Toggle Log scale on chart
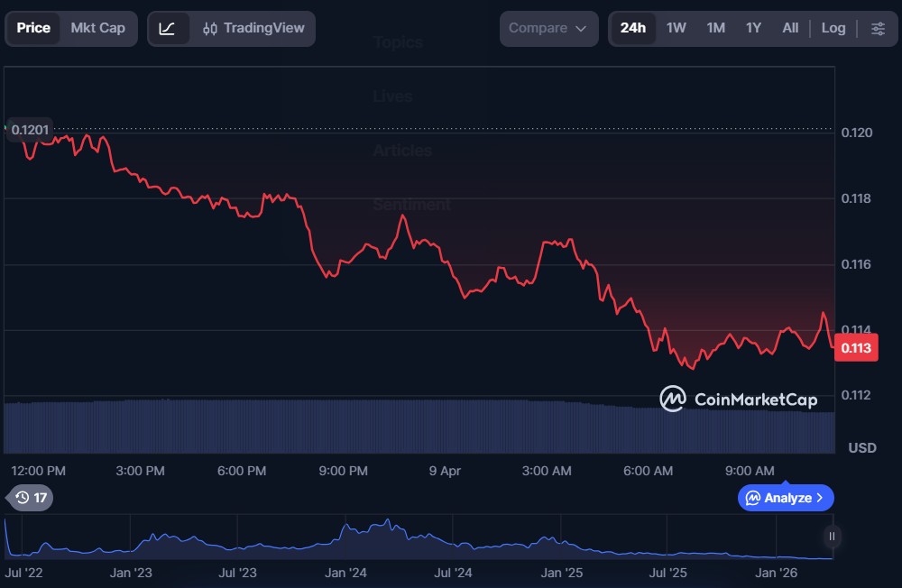The height and width of the screenshot is (588, 902). tap(833, 28)
